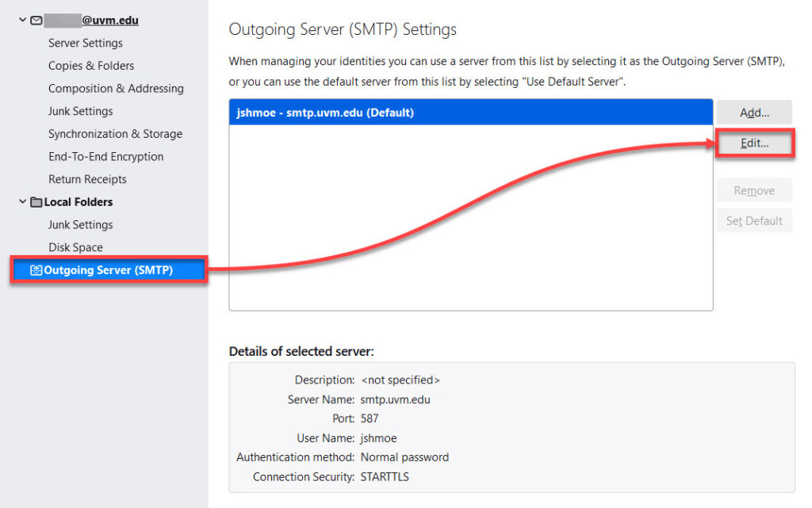Select Disk Space under Local Folders
Image resolution: width=812 pixels, height=508 pixels.
pos(75,247)
